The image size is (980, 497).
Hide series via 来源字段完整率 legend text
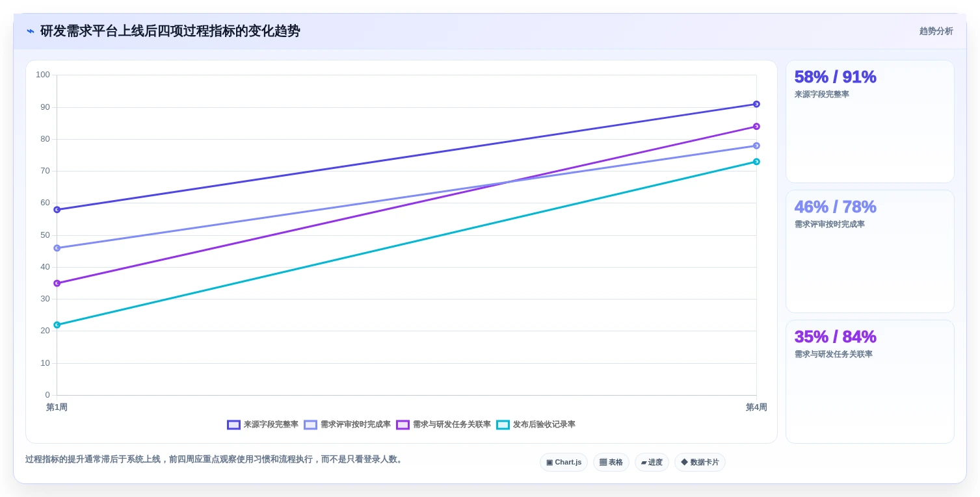tap(271, 425)
